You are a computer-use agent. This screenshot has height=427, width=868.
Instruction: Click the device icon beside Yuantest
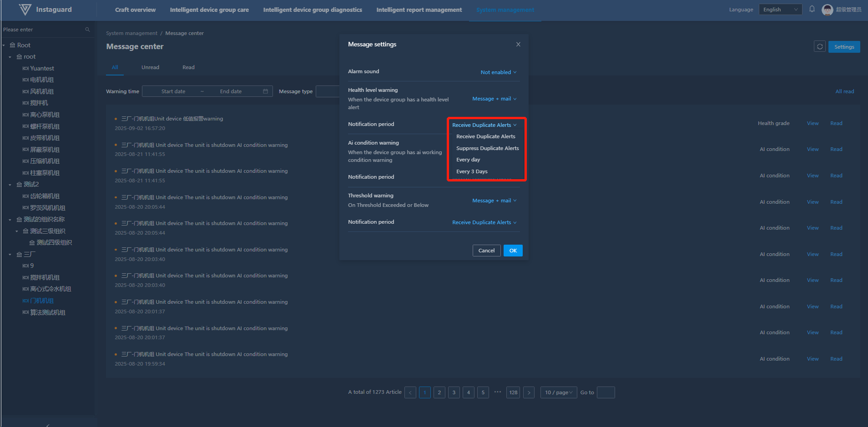click(x=25, y=68)
